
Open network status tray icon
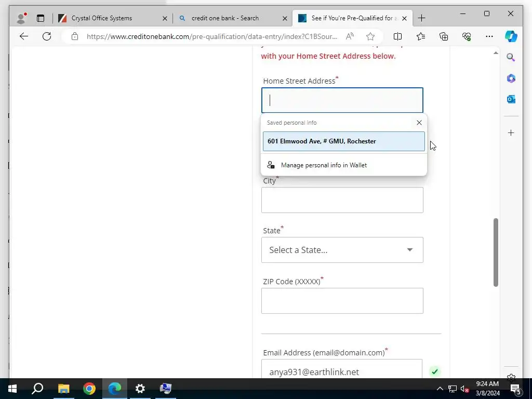[453, 389]
